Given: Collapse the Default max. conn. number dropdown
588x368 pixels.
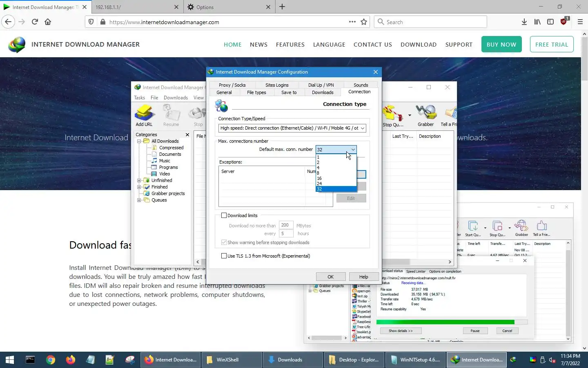Looking at the screenshot, I should 353,150.
